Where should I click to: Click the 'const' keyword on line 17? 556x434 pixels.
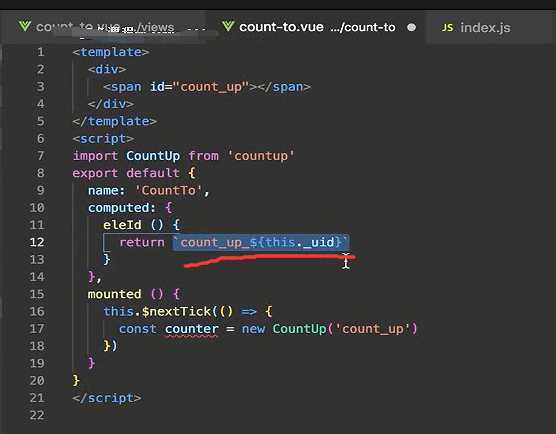[138, 329]
